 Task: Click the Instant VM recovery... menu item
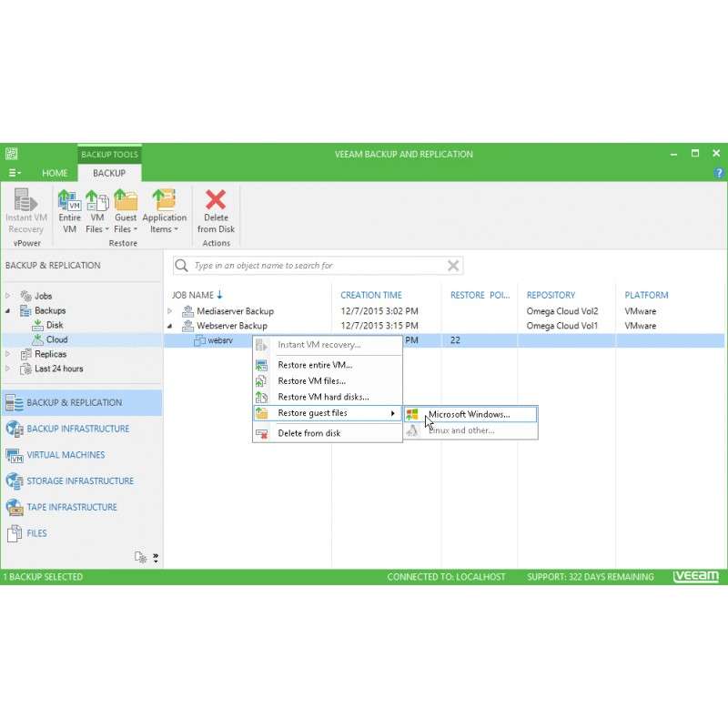328,345
